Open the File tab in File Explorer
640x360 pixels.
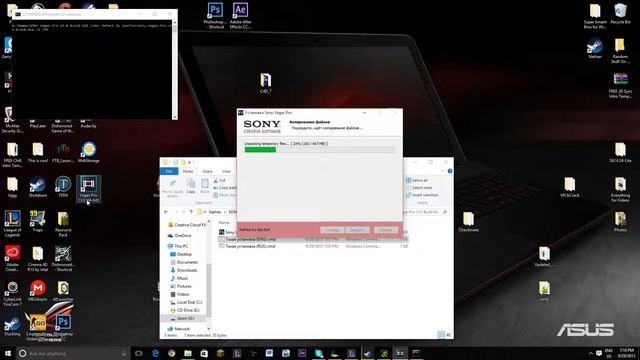pyautogui.click(x=169, y=171)
